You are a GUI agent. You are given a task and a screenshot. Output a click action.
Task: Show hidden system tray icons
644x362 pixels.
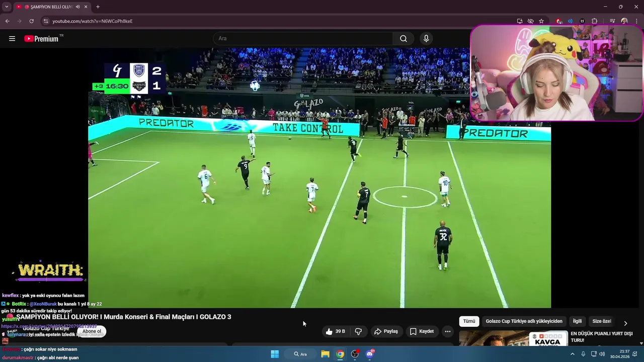572,354
